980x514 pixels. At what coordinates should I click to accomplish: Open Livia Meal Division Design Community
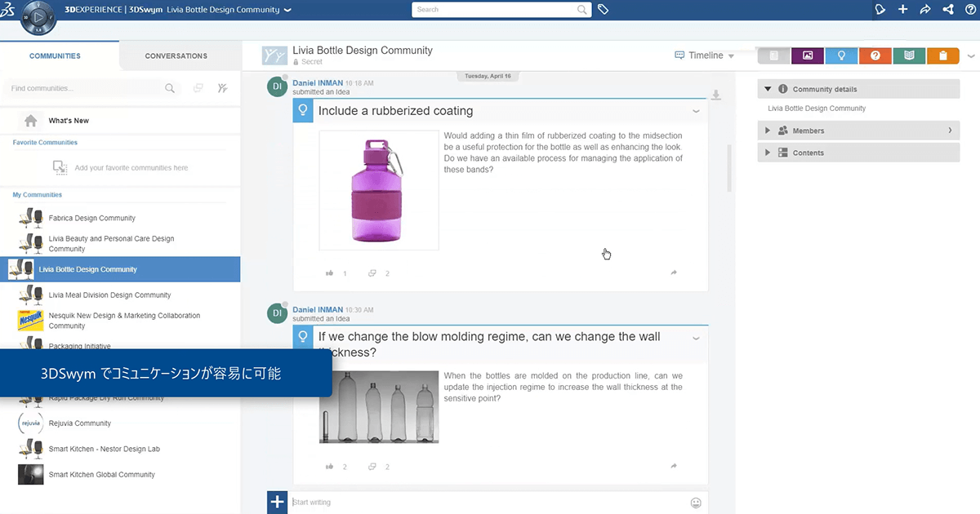(x=109, y=295)
